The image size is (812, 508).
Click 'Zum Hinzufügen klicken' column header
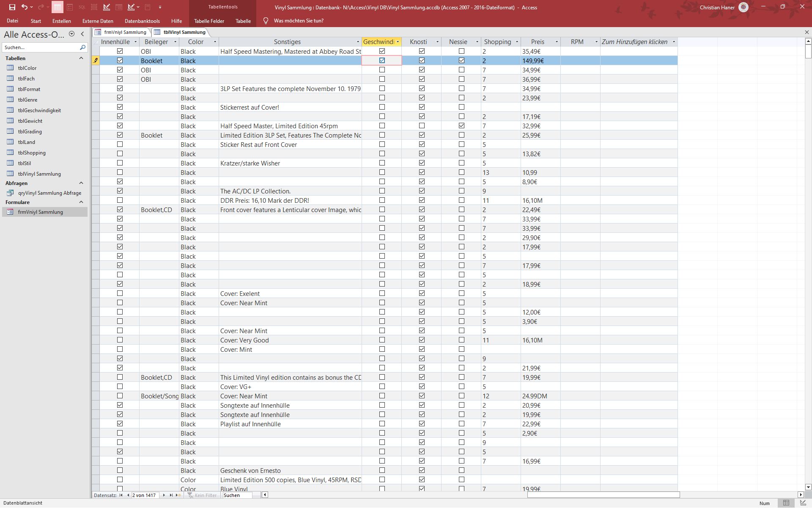(x=634, y=42)
